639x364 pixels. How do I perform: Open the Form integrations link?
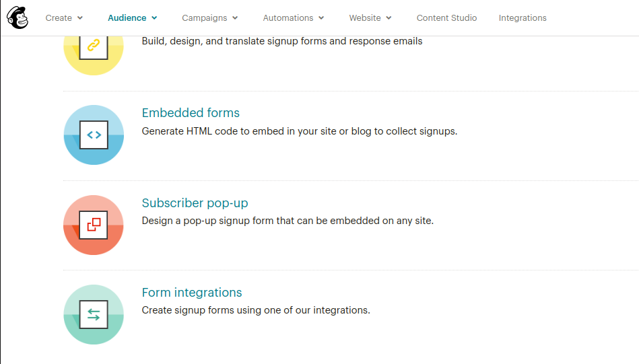192,292
